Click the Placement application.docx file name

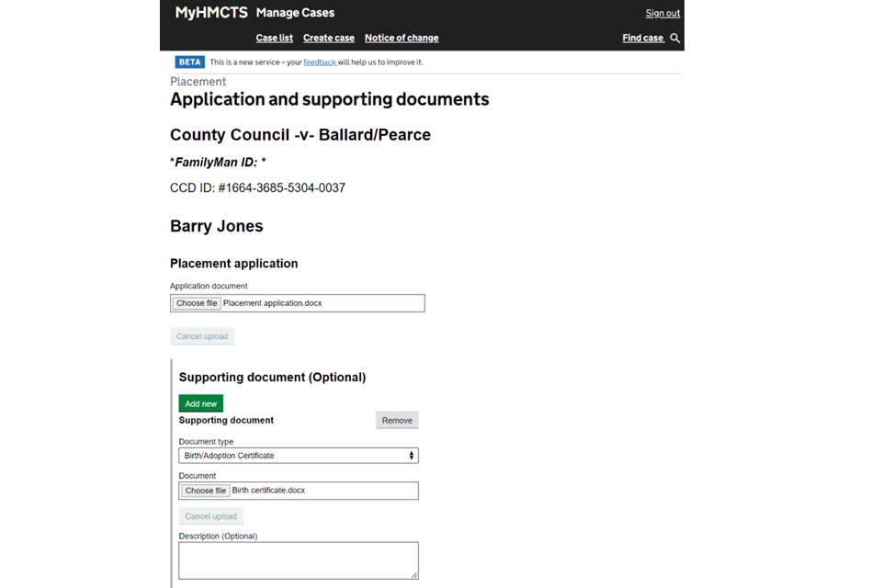click(x=273, y=303)
